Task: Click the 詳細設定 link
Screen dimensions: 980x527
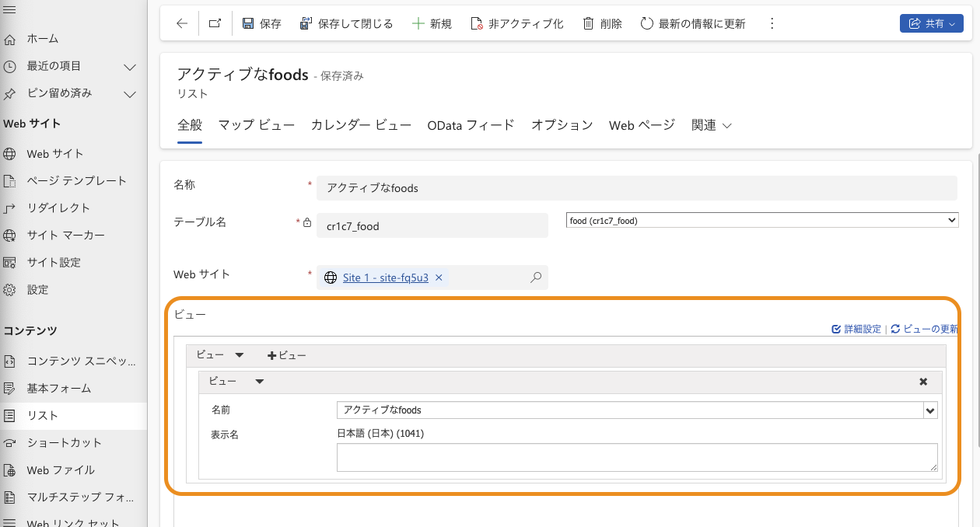Action: pos(856,329)
